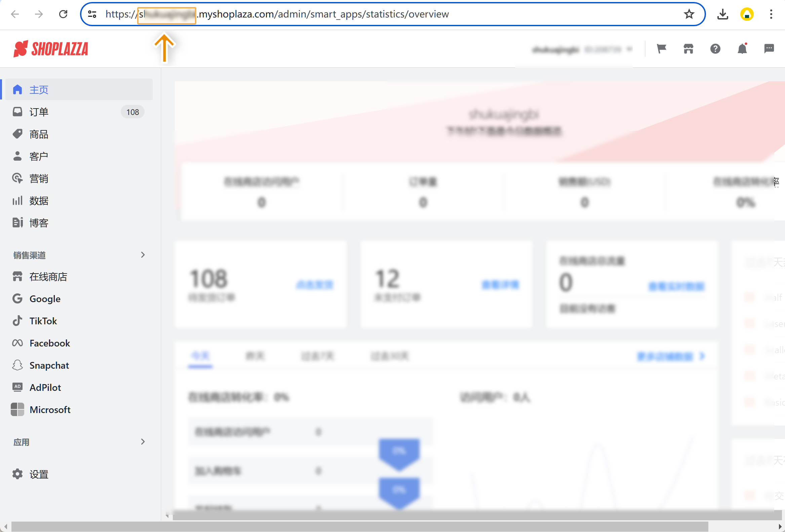Open the store account dropdown in header

[x=582, y=50]
